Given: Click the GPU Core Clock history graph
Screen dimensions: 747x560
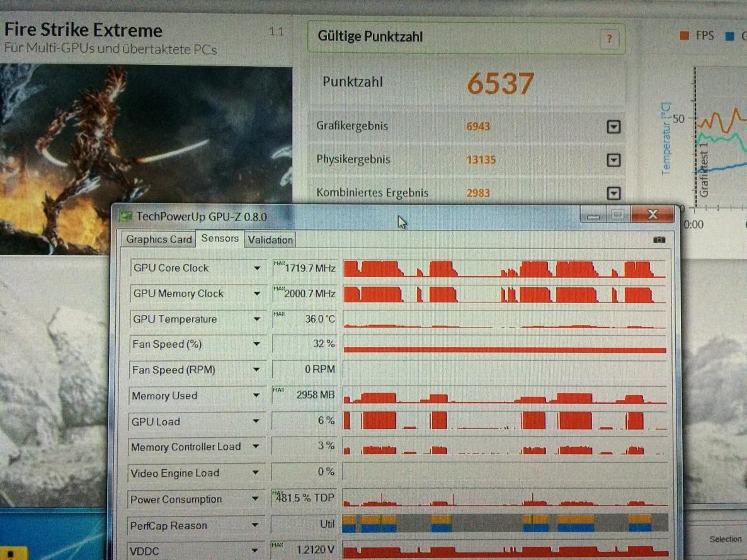Looking at the screenshot, I should coord(504,268).
